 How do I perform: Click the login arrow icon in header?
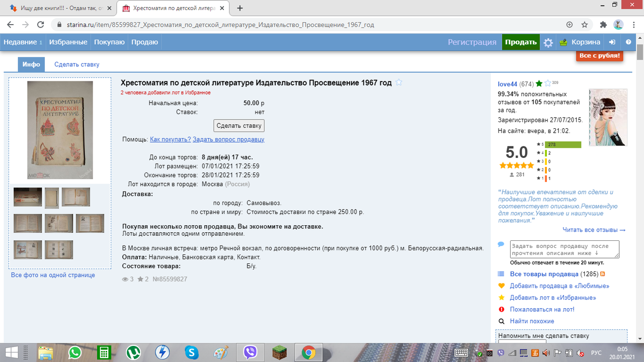[x=612, y=42]
